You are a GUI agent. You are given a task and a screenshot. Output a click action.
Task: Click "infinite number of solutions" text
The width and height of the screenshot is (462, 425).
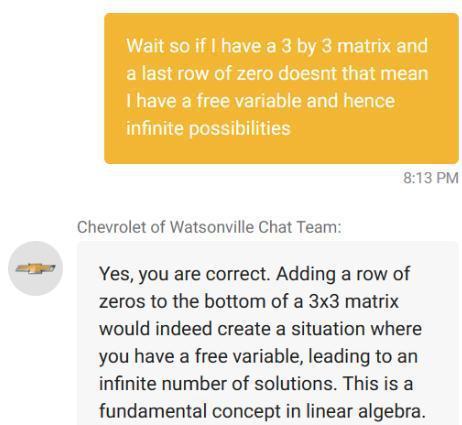[216, 383]
